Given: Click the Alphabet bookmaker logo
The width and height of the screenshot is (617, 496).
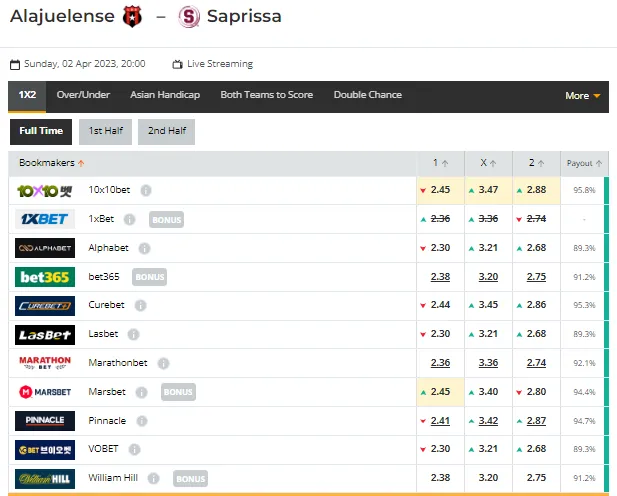Looking at the screenshot, I should pyautogui.click(x=45, y=248).
